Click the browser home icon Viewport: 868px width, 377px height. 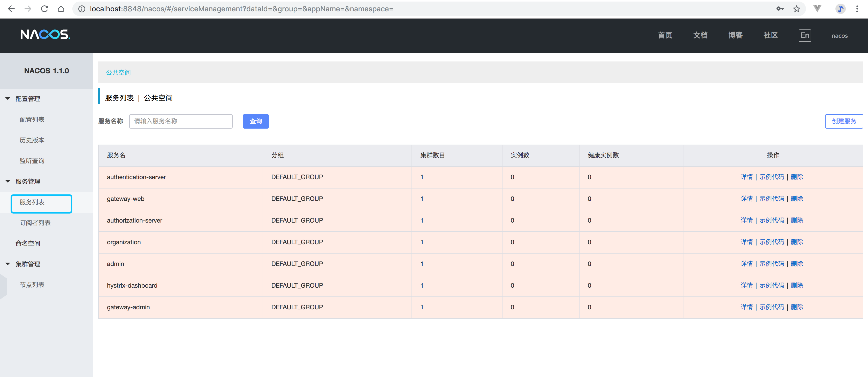click(x=61, y=9)
